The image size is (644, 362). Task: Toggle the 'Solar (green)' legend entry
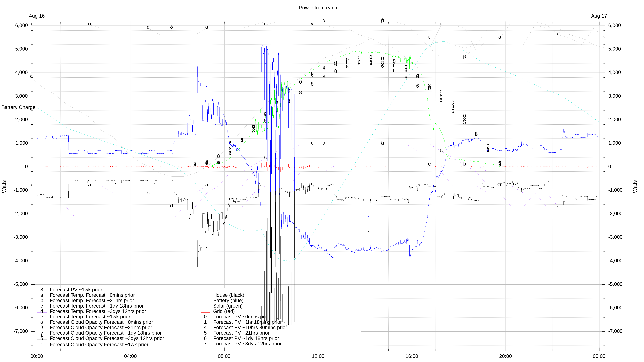point(228,306)
